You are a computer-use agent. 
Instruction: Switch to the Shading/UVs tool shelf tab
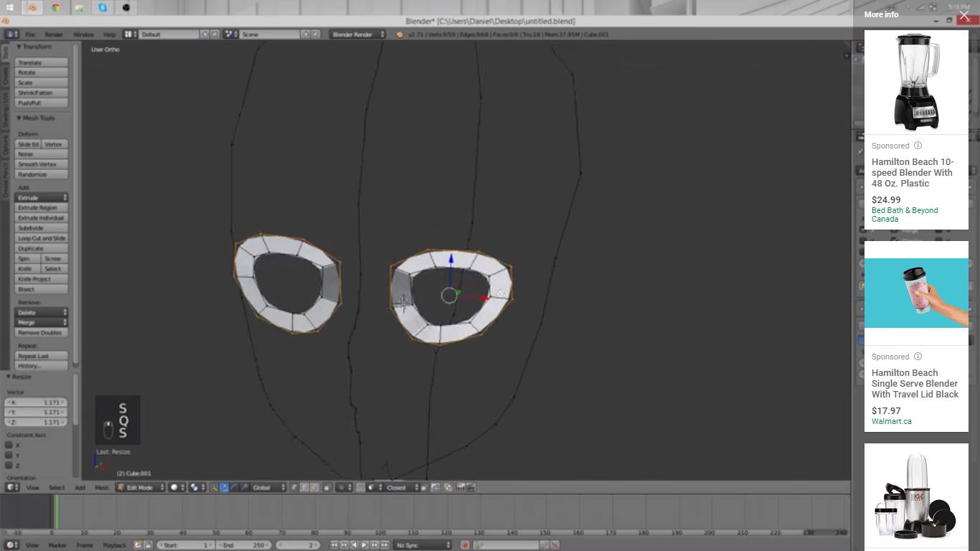tap(5, 110)
